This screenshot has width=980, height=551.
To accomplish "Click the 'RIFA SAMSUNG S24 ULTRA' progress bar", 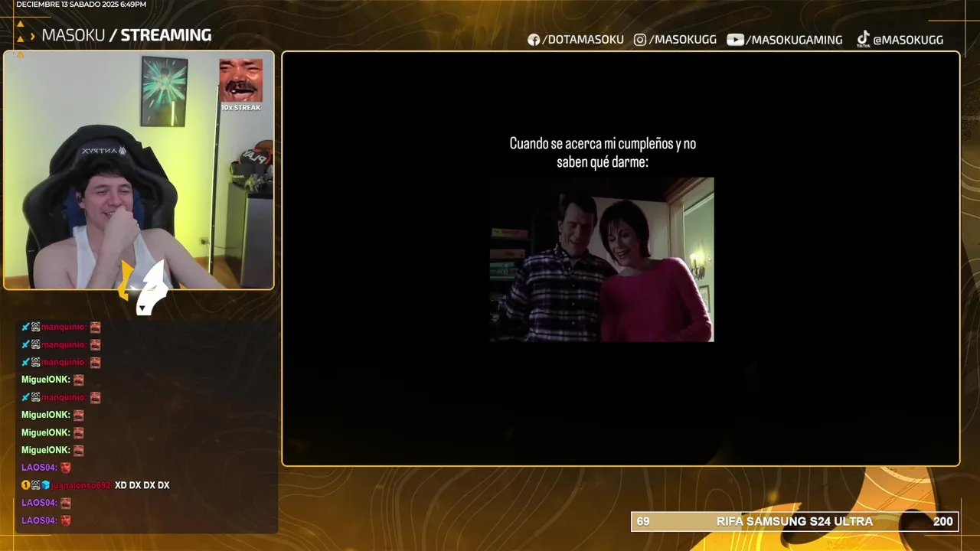I will (794, 521).
